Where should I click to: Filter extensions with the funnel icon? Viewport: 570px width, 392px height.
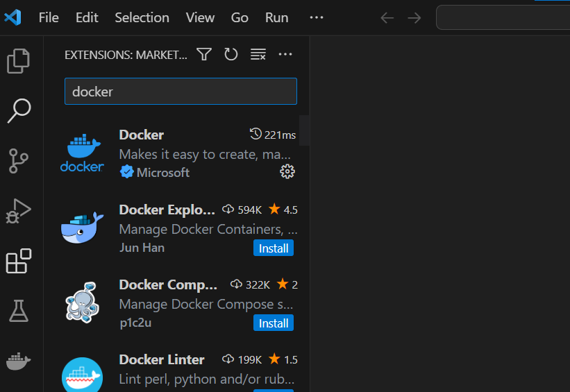pyautogui.click(x=204, y=55)
